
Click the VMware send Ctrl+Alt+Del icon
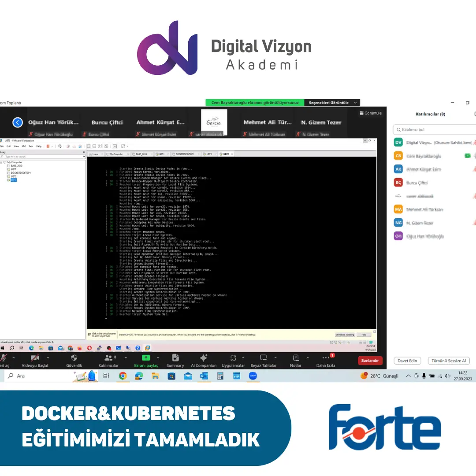59,146
